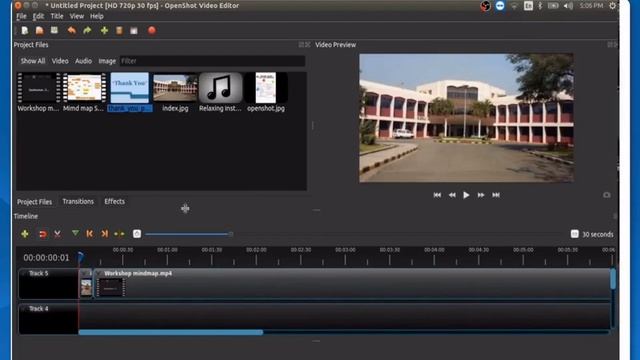The image size is (640, 360).
Task: Jump to previous marker
Action: coord(89,234)
